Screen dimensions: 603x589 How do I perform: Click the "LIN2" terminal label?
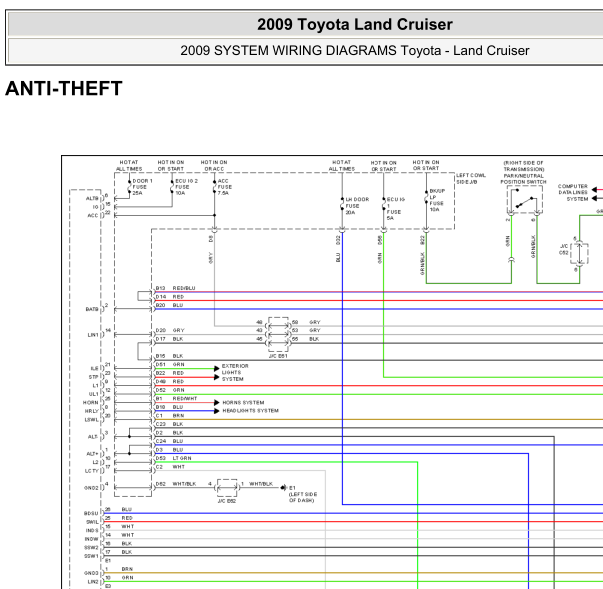[93, 582]
